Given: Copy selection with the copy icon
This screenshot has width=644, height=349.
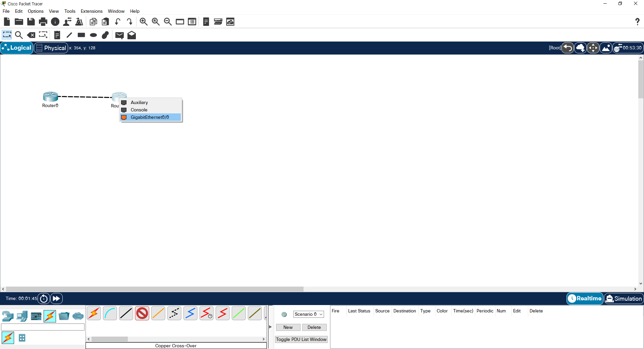Looking at the screenshot, I should pos(94,22).
